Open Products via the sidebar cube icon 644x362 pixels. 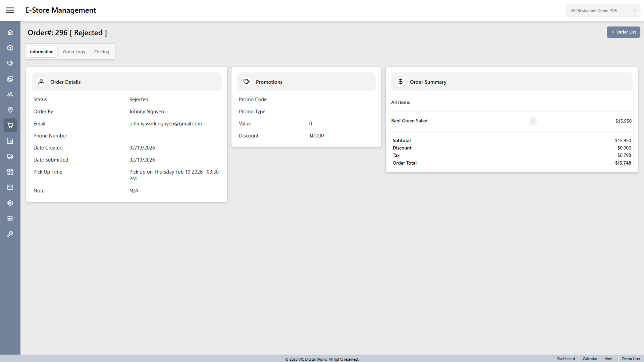(10, 48)
